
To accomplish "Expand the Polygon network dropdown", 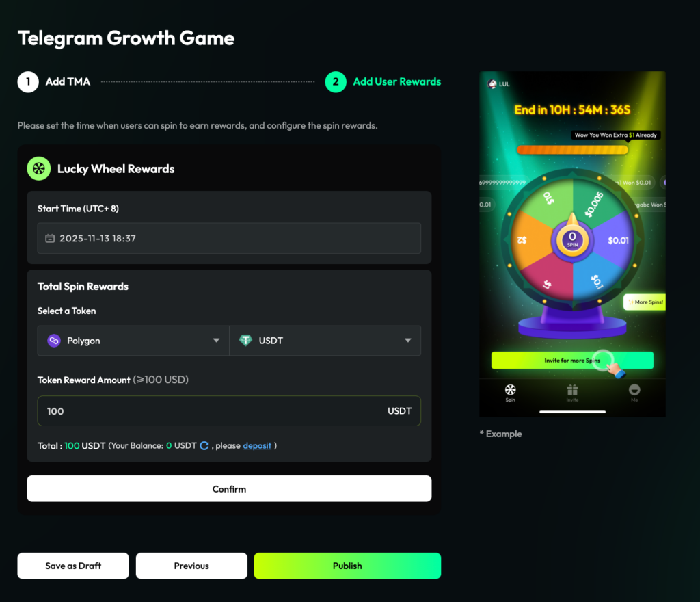I will pos(216,341).
